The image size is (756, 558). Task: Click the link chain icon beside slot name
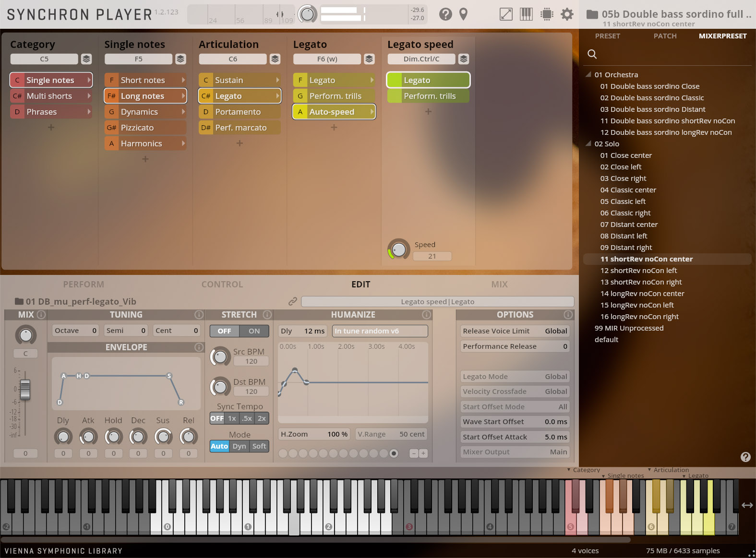tap(292, 301)
